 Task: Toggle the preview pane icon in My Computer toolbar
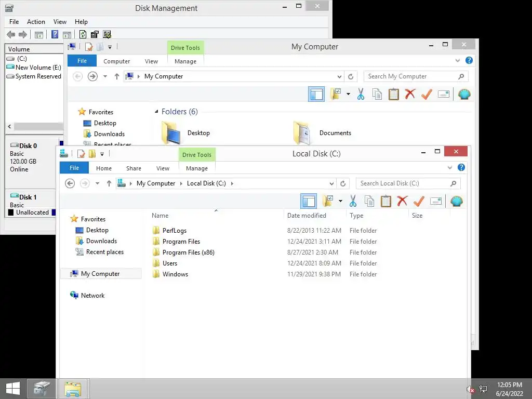(316, 94)
